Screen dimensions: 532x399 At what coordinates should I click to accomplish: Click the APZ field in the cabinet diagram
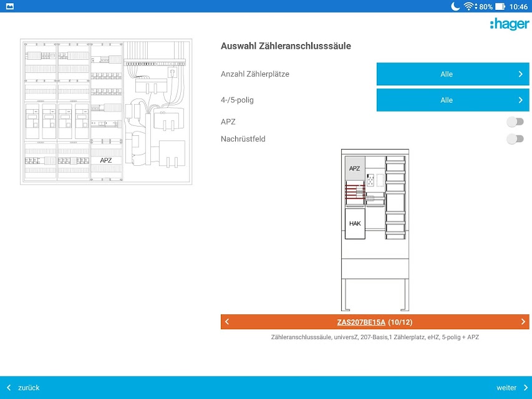pyautogui.click(x=106, y=160)
